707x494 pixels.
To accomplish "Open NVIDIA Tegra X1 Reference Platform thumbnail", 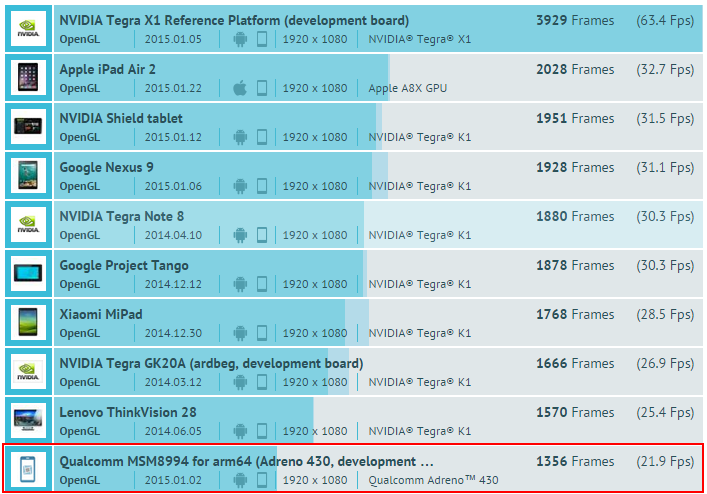I will (28, 28).
